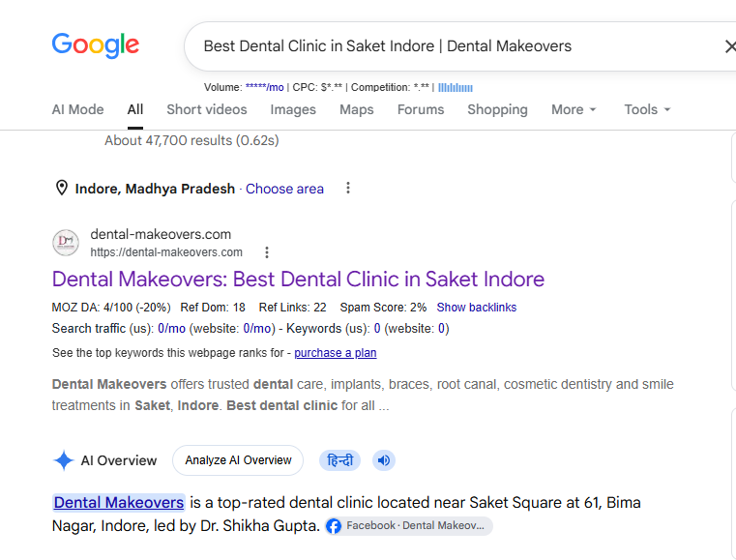Play AI Overview audio speaker icon

click(384, 460)
